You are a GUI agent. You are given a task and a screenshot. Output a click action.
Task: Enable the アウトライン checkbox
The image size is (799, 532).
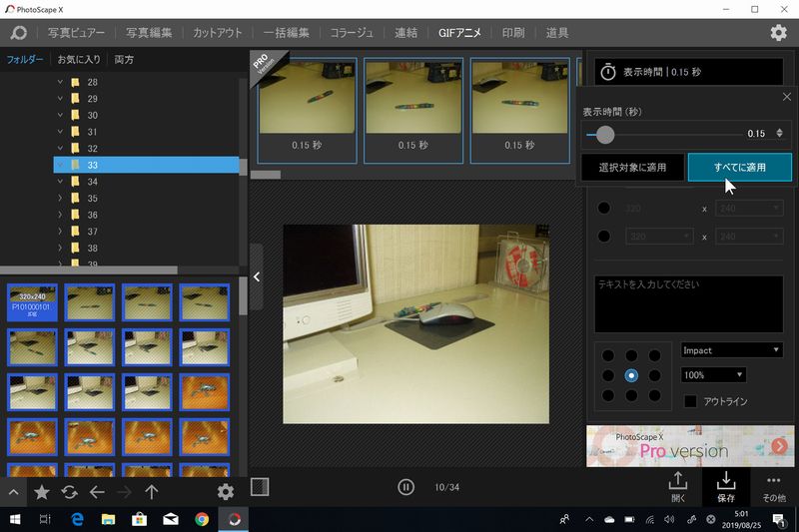pyautogui.click(x=691, y=401)
